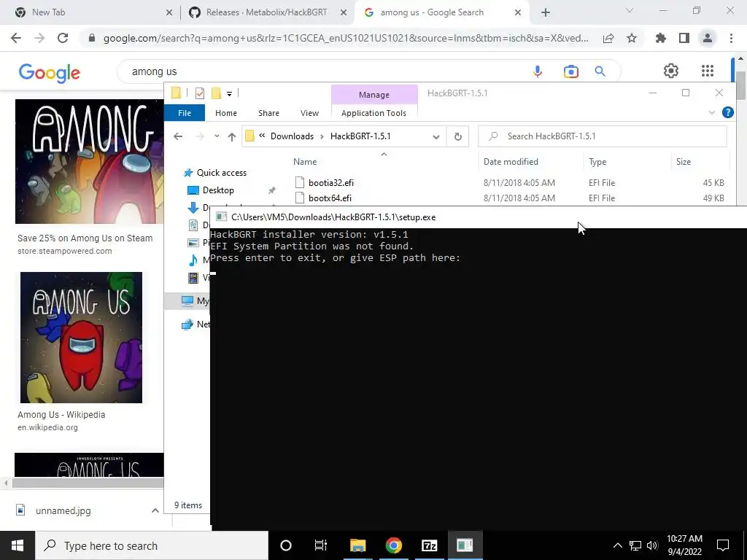Image resolution: width=747 pixels, height=560 pixels.
Task: Share this page icon in address bar
Action: coord(608,38)
